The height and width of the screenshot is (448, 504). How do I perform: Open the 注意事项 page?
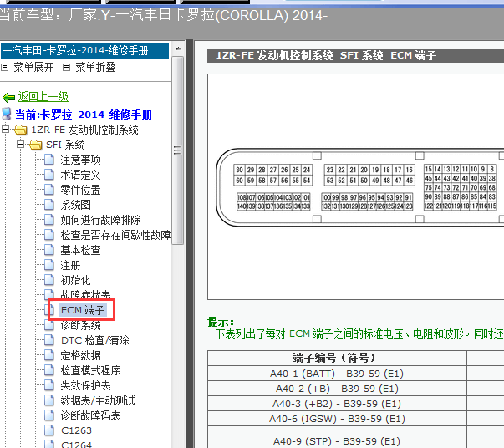coord(81,160)
